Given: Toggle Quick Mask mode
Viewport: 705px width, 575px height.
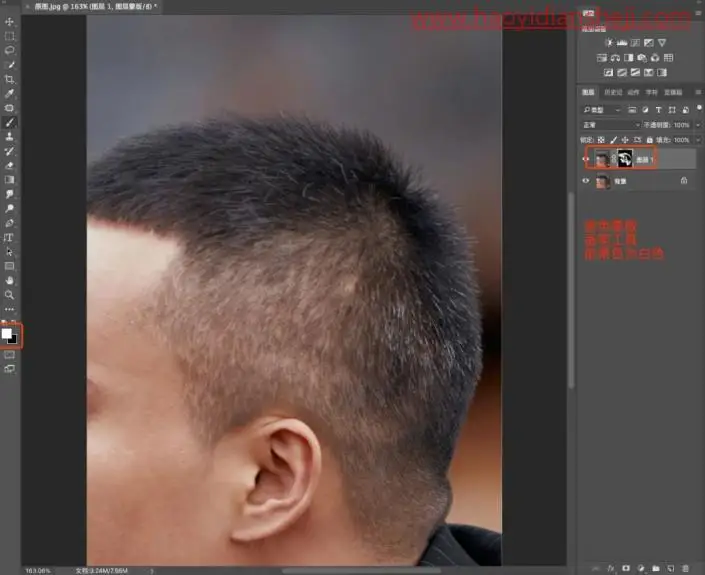Looking at the screenshot, I should pyautogui.click(x=9, y=355).
